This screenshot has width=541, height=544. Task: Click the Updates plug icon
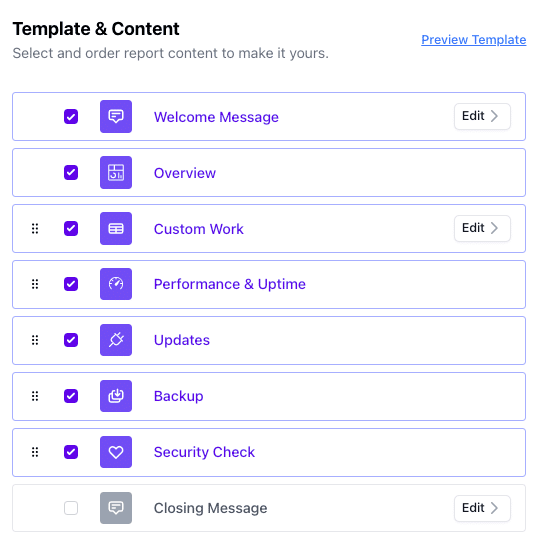(116, 340)
